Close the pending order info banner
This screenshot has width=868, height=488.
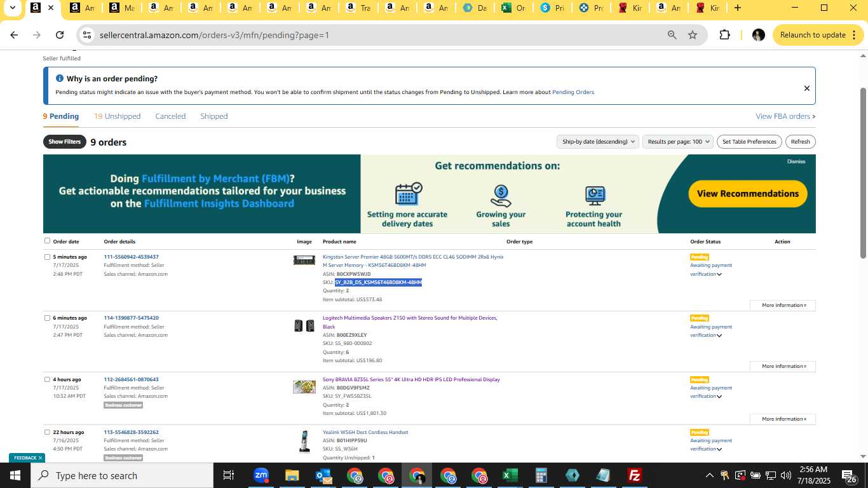click(807, 88)
